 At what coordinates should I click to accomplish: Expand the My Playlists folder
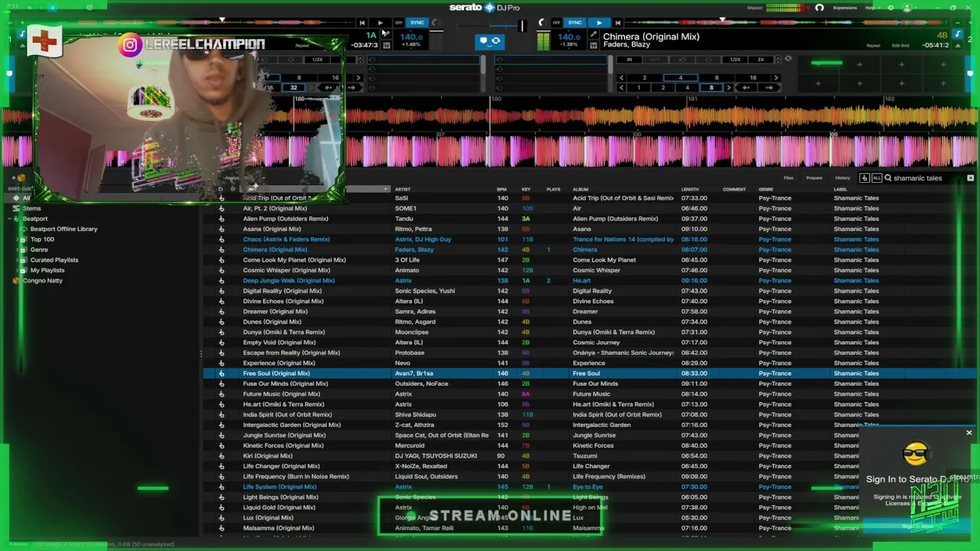click(17, 270)
